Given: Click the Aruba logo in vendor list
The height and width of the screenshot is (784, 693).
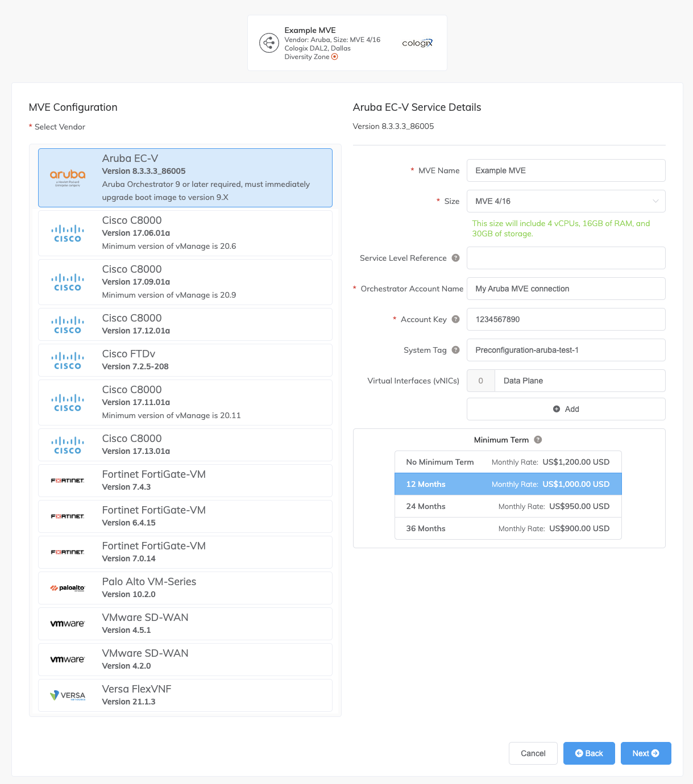Looking at the screenshot, I should [68, 178].
